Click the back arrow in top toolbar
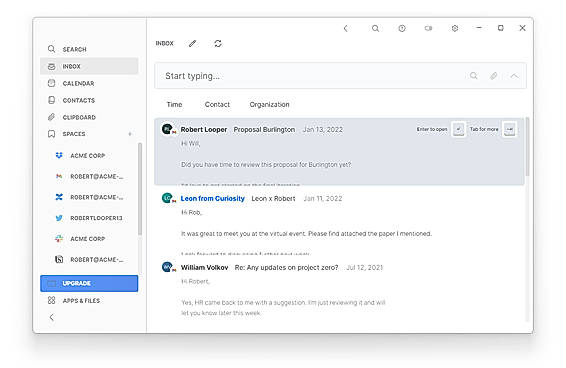The image size is (566, 368). pos(345,28)
